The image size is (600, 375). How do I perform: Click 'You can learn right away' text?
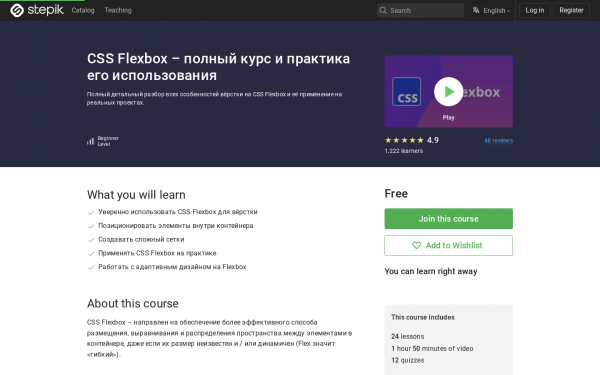click(431, 271)
